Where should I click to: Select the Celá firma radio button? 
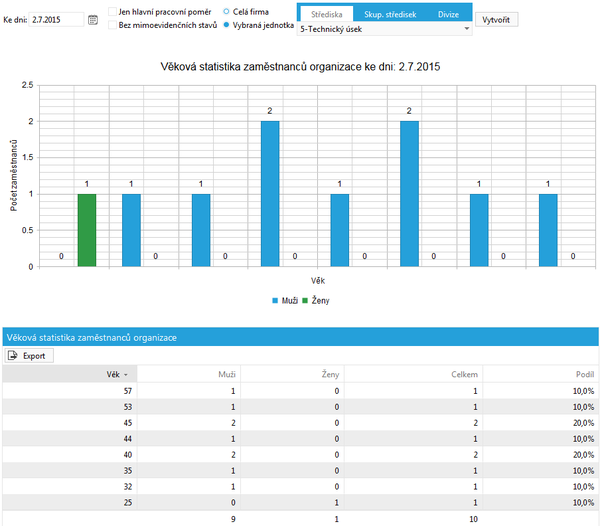pyautogui.click(x=226, y=11)
